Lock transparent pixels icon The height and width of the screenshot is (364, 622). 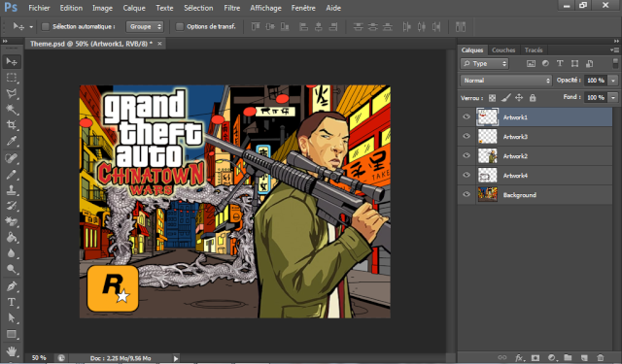click(x=493, y=98)
